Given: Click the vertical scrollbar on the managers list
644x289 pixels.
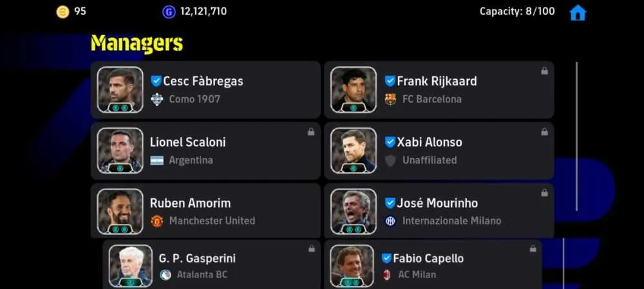Looking at the screenshot, I should (576, 136).
